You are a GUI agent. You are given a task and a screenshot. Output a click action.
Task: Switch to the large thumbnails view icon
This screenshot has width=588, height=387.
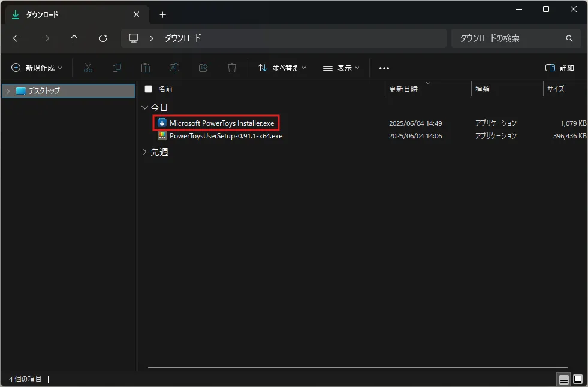578,379
